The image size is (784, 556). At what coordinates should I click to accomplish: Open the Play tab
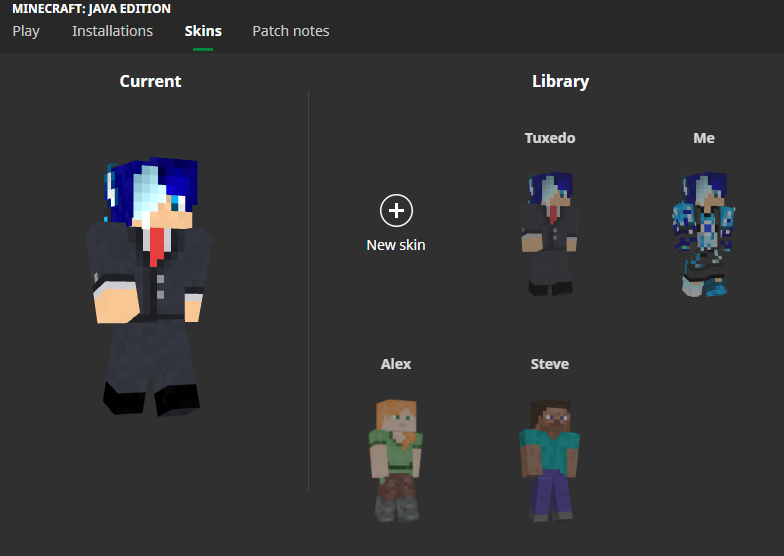(x=26, y=31)
